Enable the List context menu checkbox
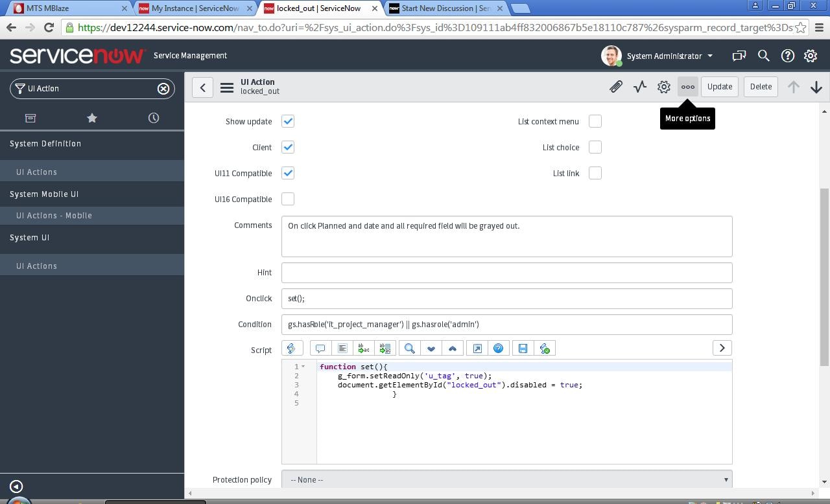Screen dimensions: 830x504 [x=595, y=121]
